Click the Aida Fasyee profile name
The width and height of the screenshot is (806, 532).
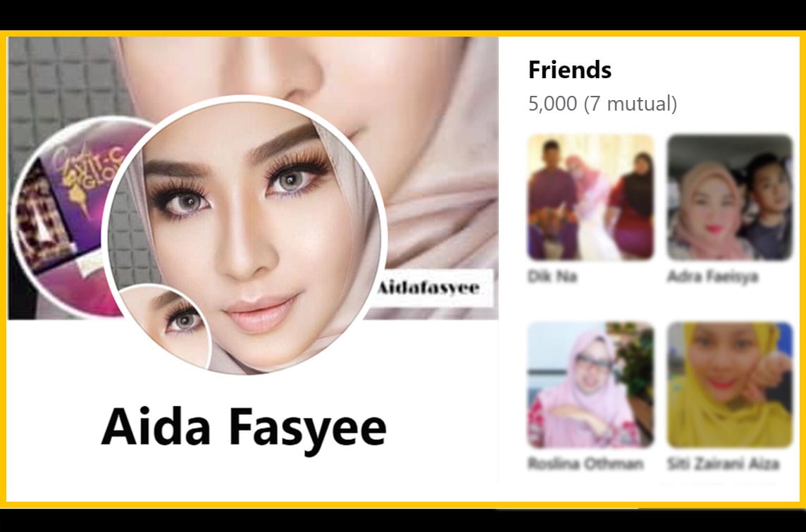pyautogui.click(x=244, y=428)
